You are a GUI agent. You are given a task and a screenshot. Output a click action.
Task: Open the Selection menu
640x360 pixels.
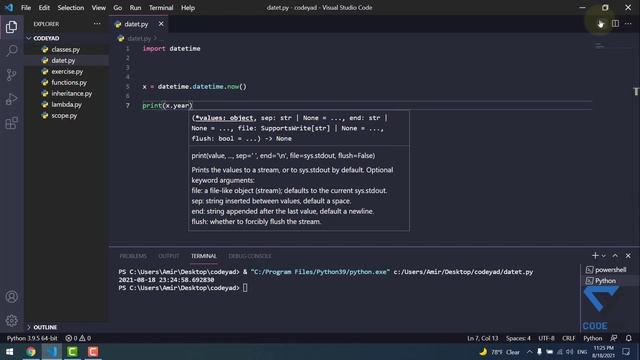coord(71,8)
